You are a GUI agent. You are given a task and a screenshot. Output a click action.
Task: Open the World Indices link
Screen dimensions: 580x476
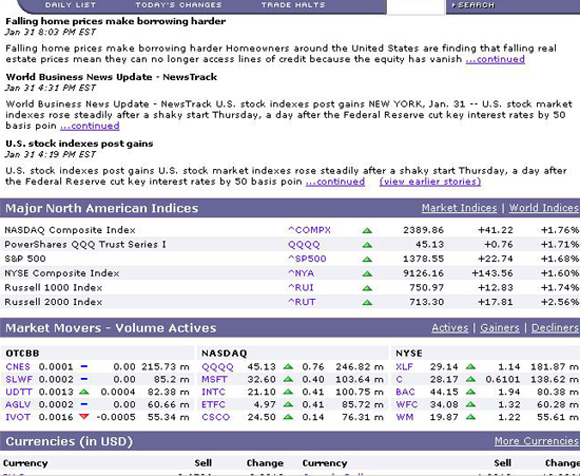pos(544,208)
